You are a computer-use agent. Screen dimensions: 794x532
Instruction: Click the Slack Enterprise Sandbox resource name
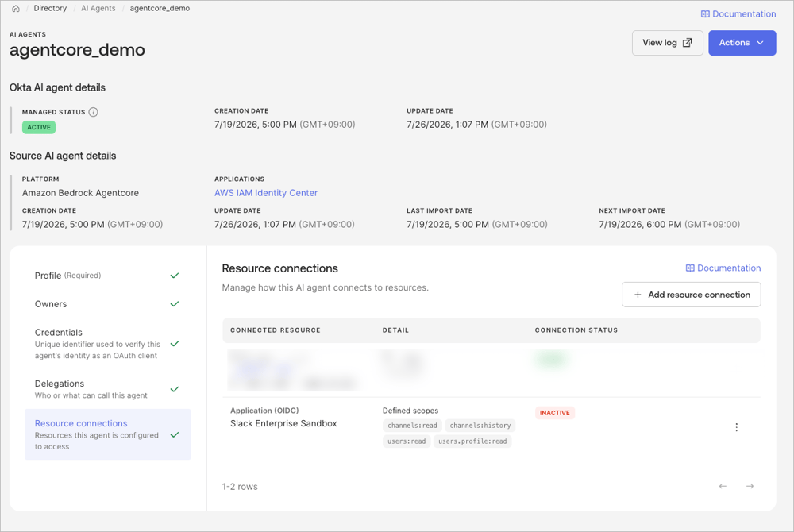283,423
